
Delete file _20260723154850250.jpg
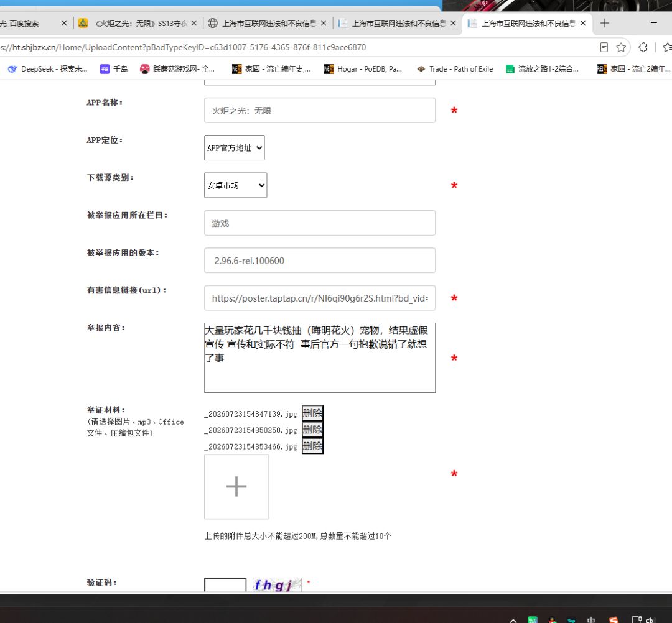tap(312, 430)
